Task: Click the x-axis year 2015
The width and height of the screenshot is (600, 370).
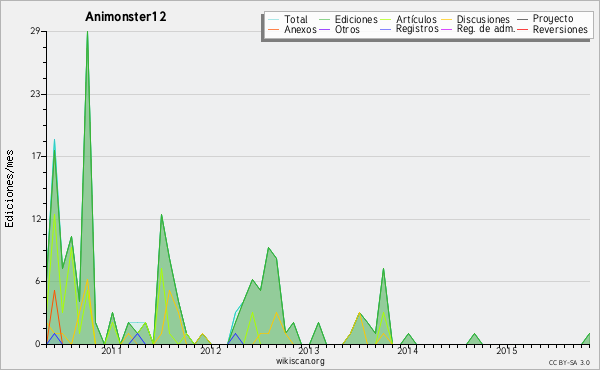Action: (x=507, y=350)
